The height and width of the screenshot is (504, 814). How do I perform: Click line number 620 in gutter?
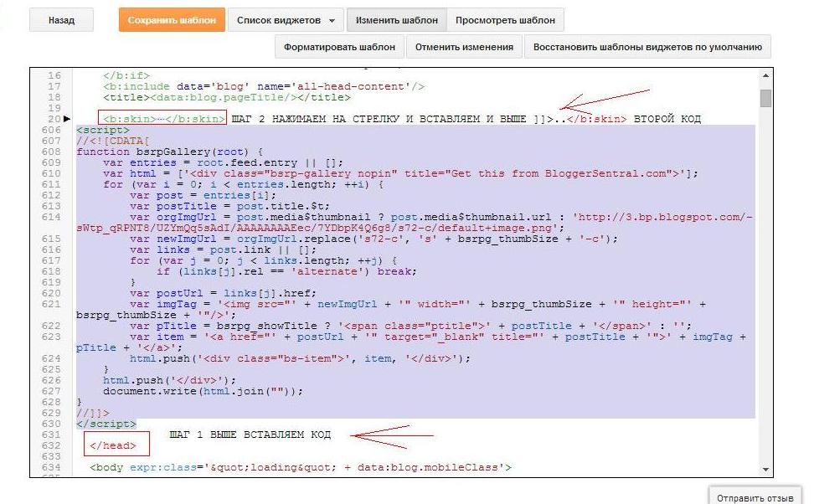[x=51, y=293]
